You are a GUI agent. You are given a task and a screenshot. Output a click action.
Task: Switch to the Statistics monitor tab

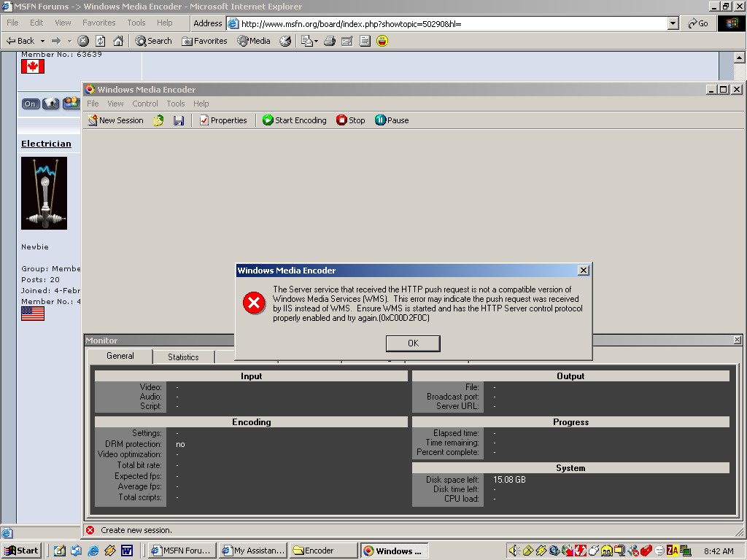pos(183,357)
